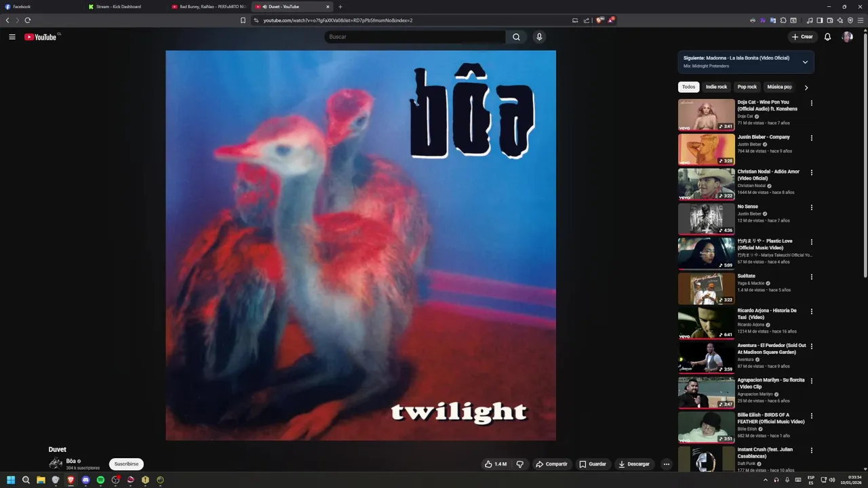868x488 pixels.
Task: Open options for the Plastic Love video
Action: 811,242
